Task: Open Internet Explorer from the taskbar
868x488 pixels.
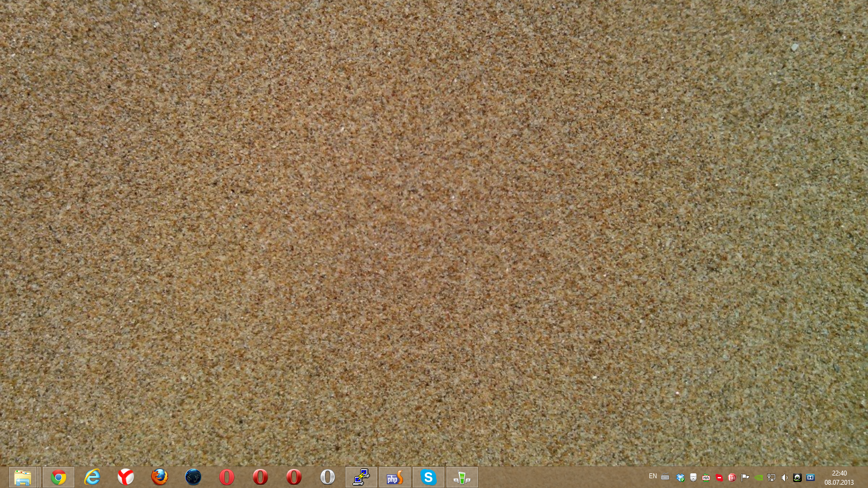Action: coord(92,477)
